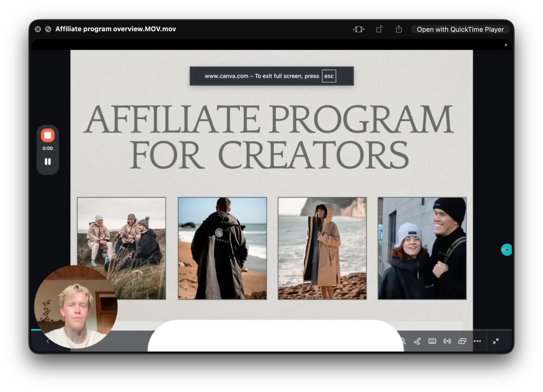This screenshot has width=543, height=392.
Task: Click the photo of person in Seashell robe
Action: [222, 248]
